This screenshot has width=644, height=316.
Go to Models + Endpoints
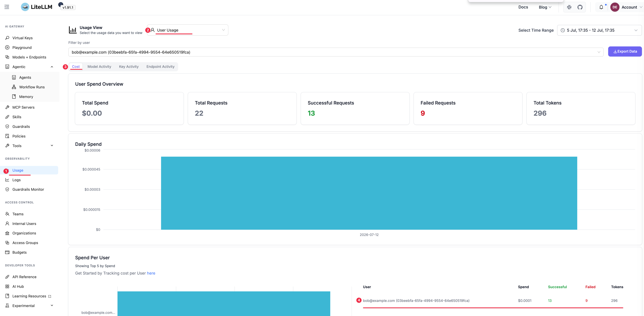pos(29,57)
